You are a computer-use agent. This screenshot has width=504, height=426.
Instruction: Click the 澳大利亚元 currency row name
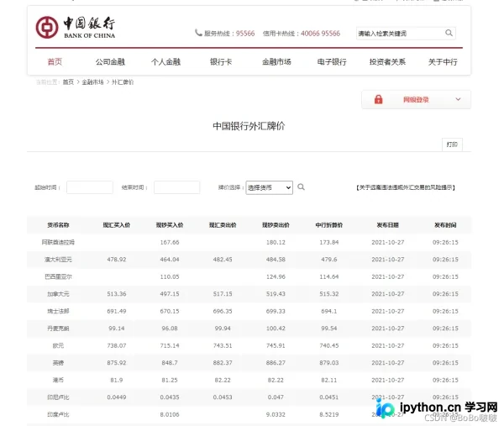click(x=58, y=260)
